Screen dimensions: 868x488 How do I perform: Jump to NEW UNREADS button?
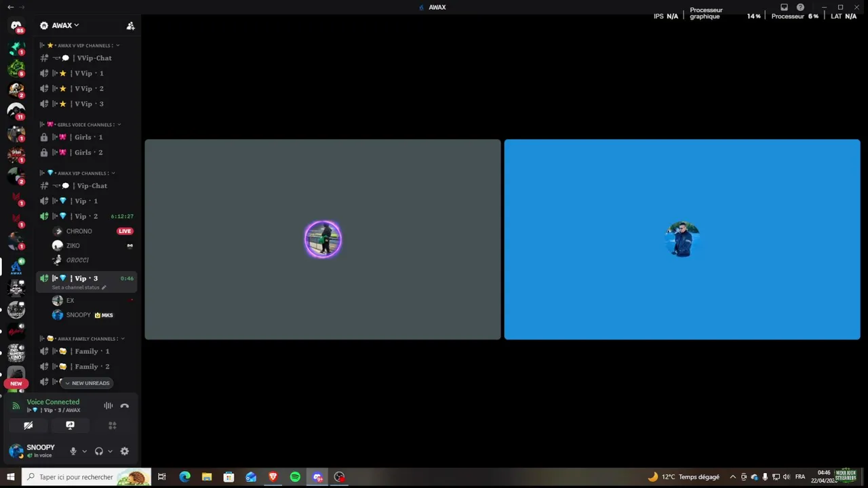click(87, 383)
